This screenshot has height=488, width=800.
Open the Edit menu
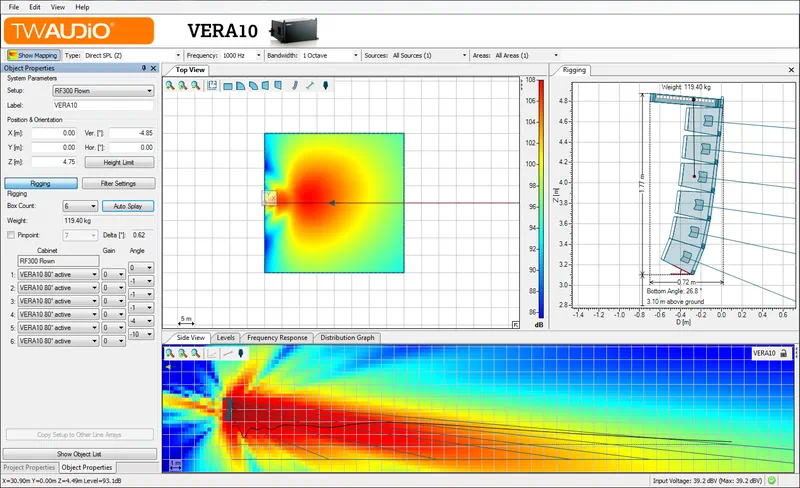(35, 7)
